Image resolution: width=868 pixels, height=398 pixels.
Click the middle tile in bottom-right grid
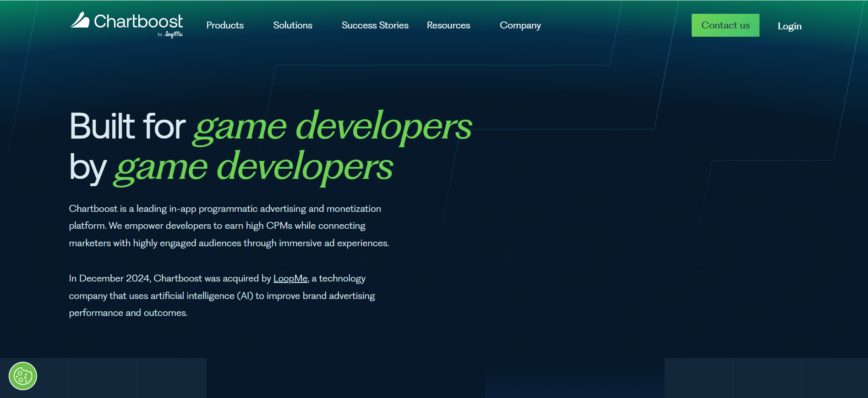point(767,378)
